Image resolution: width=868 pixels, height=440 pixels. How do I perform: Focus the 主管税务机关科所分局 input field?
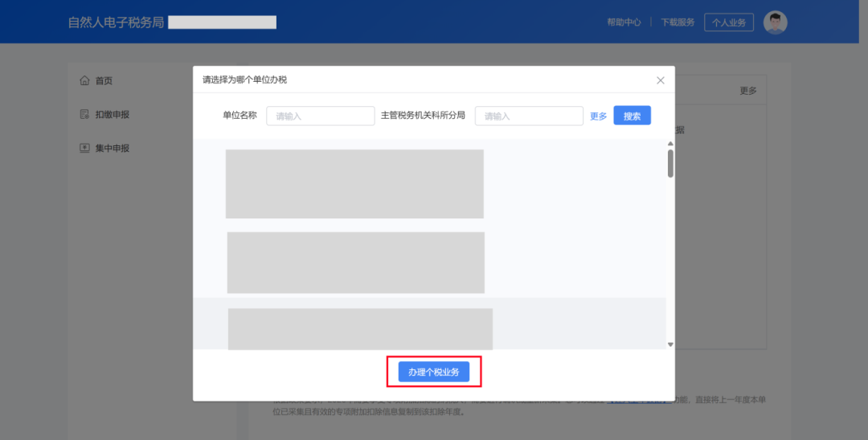[x=529, y=116]
